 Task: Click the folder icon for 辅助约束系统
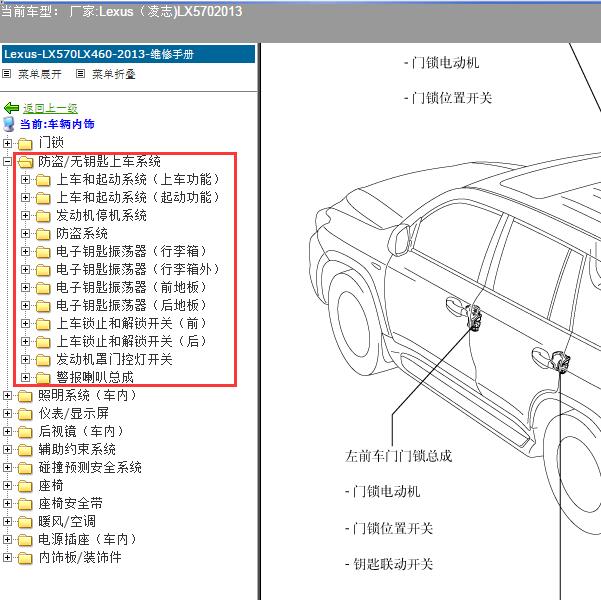[x=25, y=450]
